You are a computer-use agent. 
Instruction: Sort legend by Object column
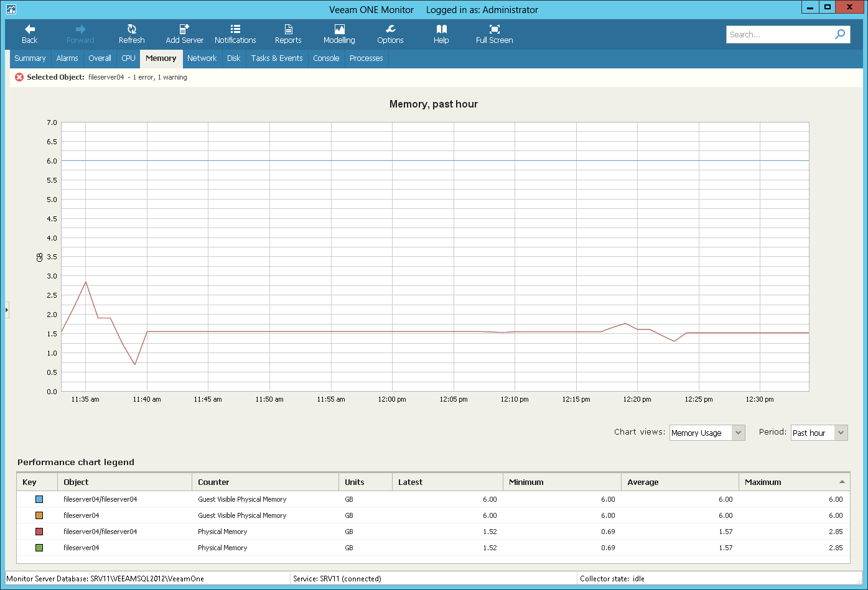pos(125,482)
